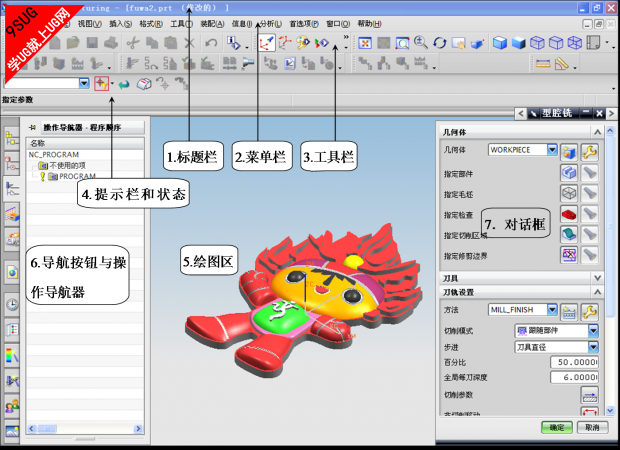The height and width of the screenshot is (450, 620).
Task: Click the Cutting Parameters icon button
Action: point(589,395)
